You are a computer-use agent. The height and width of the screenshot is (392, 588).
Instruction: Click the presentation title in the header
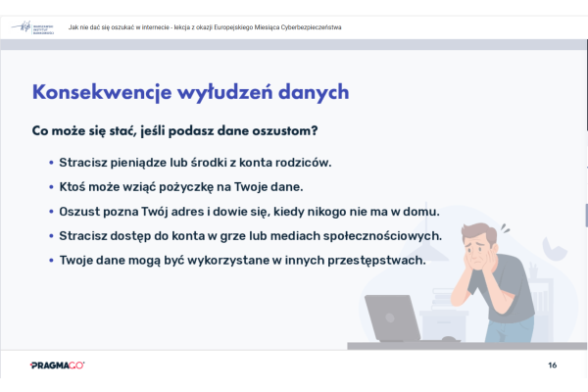(205, 28)
